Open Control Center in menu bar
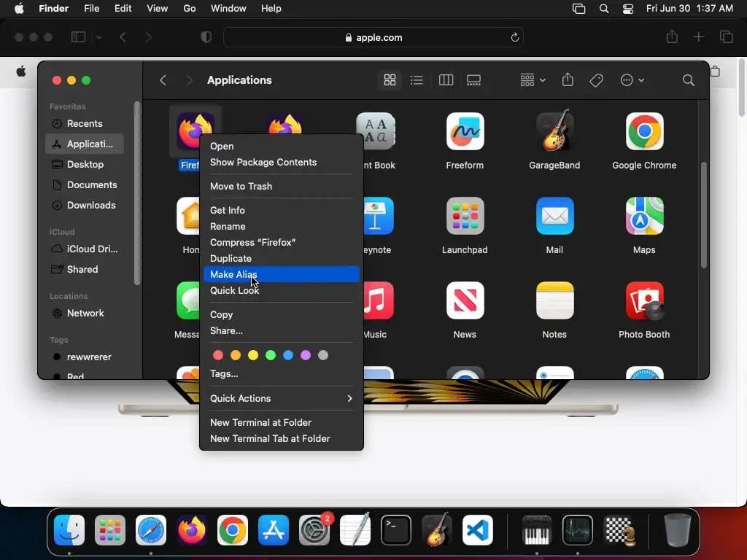The image size is (747, 560). pos(628,9)
